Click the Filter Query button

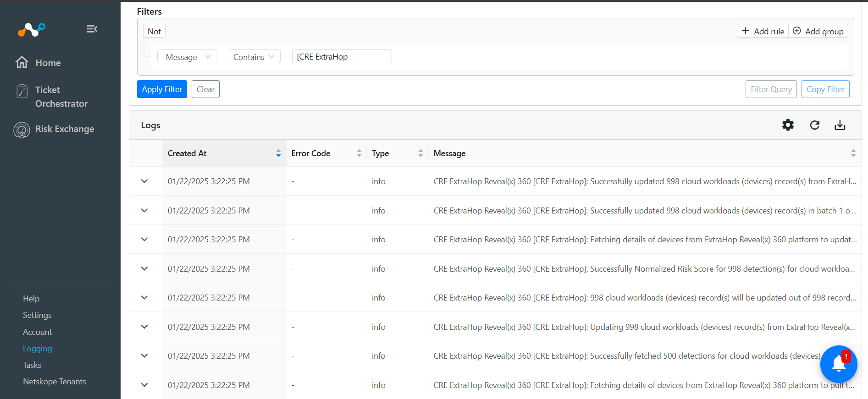click(x=771, y=89)
